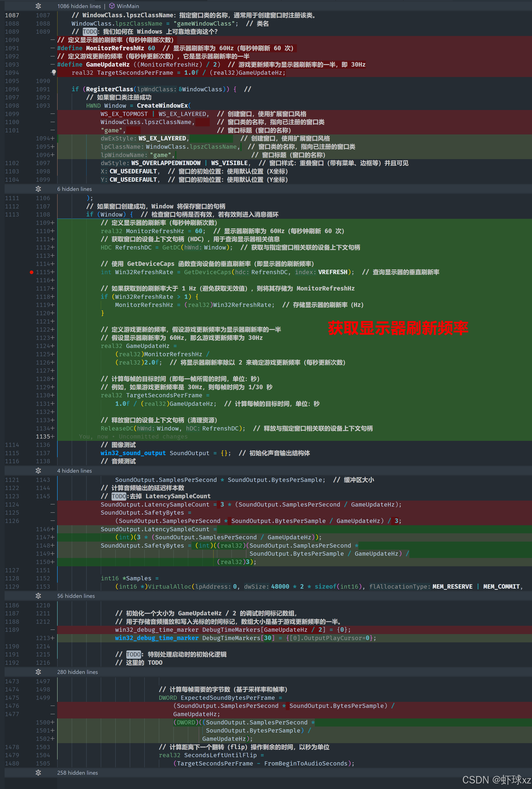Screen dimensions: 532x789
Task: Expand the 6 hidden lines fold icon
Action: coord(38,189)
